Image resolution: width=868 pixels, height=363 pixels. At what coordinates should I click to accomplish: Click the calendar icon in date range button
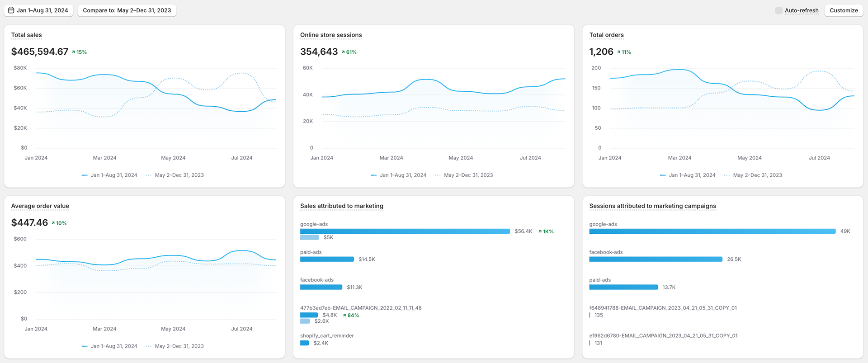[11, 10]
